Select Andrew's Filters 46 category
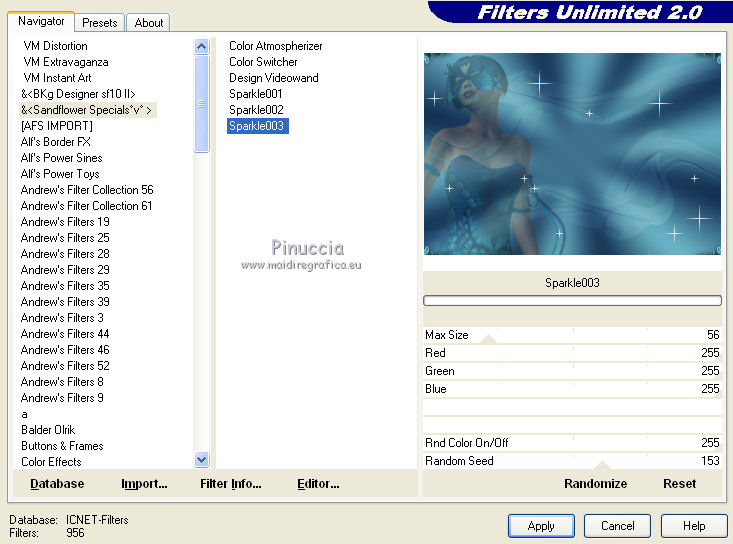The width and height of the screenshot is (733, 544). tap(65, 350)
